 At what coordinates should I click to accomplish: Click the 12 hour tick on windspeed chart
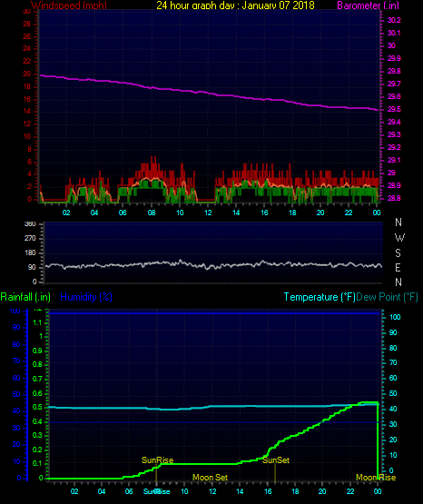click(x=208, y=212)
